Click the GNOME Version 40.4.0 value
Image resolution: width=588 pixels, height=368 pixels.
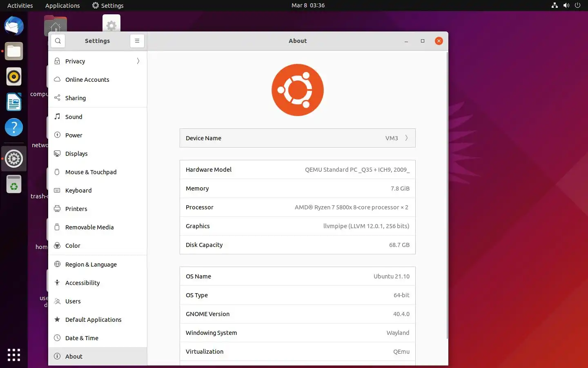pos(401,314)
